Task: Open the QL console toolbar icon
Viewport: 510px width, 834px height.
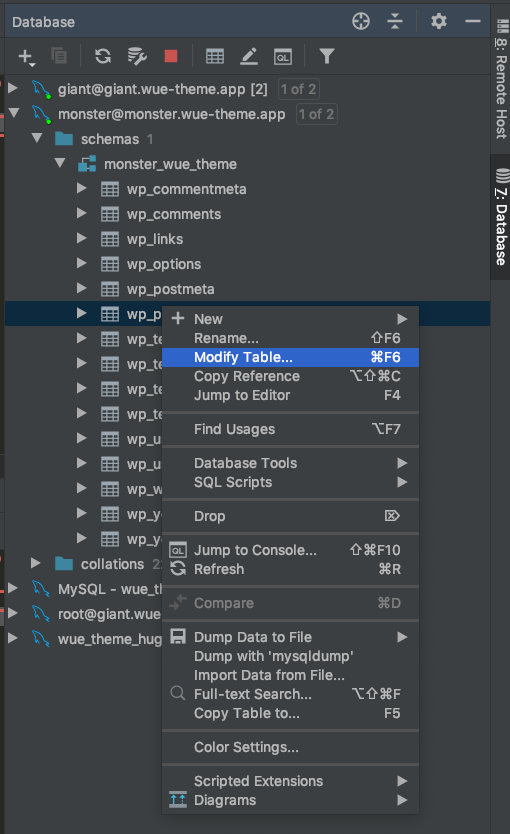Action: tap(282, 56)
